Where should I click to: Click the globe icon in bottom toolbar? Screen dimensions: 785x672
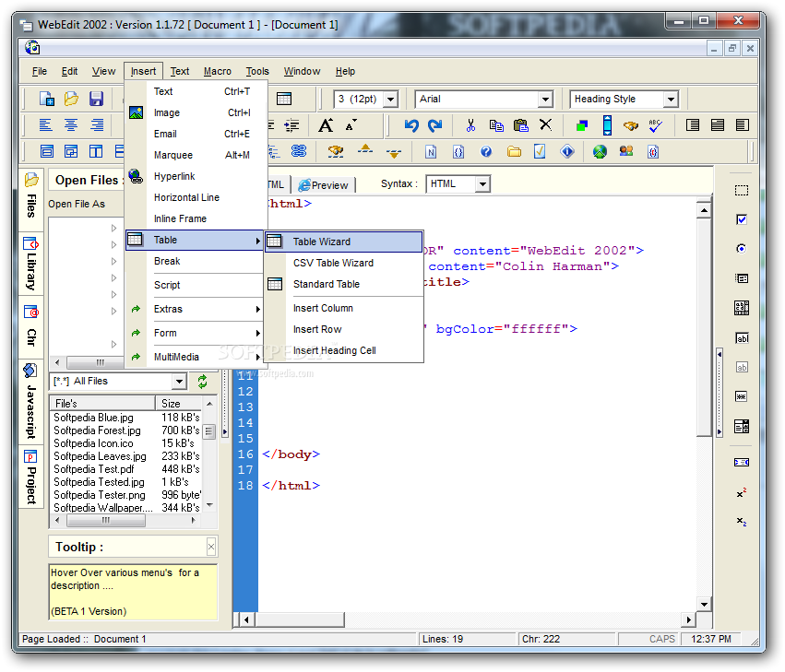coord(600,151)
